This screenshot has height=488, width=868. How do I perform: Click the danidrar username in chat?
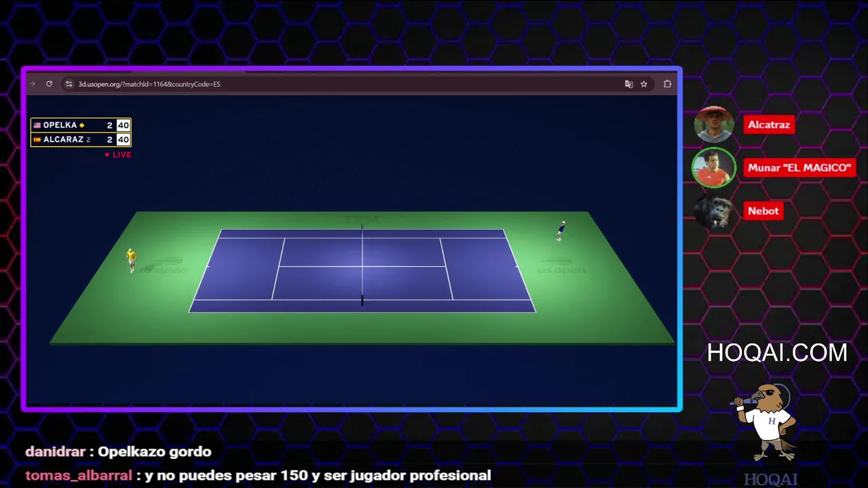click(56, 451)
